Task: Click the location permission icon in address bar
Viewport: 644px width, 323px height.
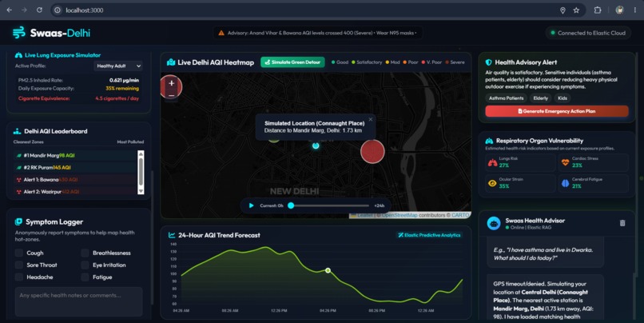Action: 563,10
